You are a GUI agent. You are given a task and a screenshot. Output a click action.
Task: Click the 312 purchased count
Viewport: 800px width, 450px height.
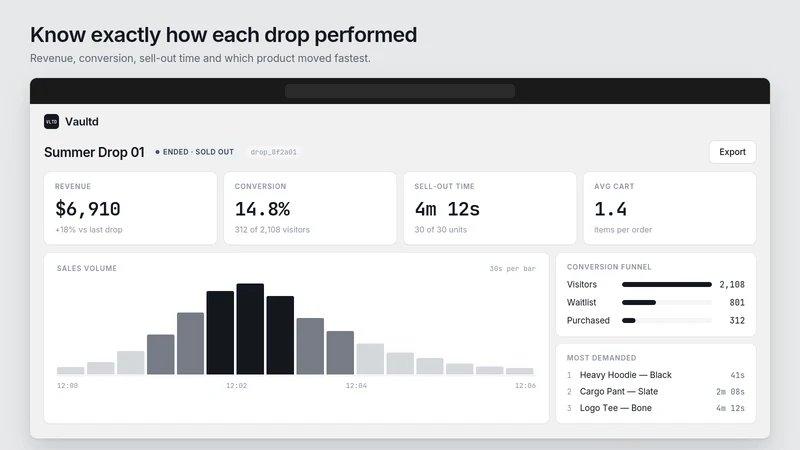[x=737, y=320]
